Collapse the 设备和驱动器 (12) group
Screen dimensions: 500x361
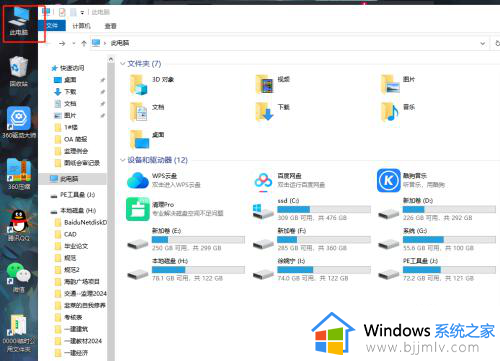tap(123, 160)
